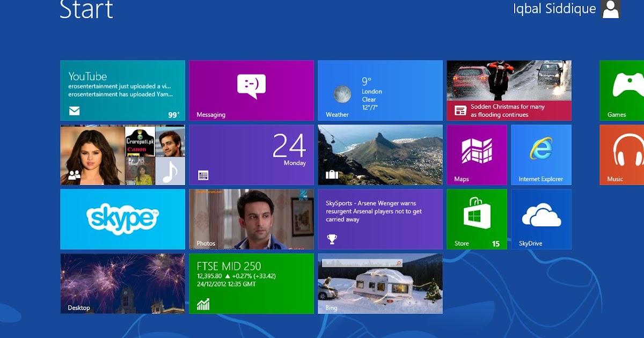The image size is (644, 338).
Task: Click the small calendar grid icon
Action: 203,175
